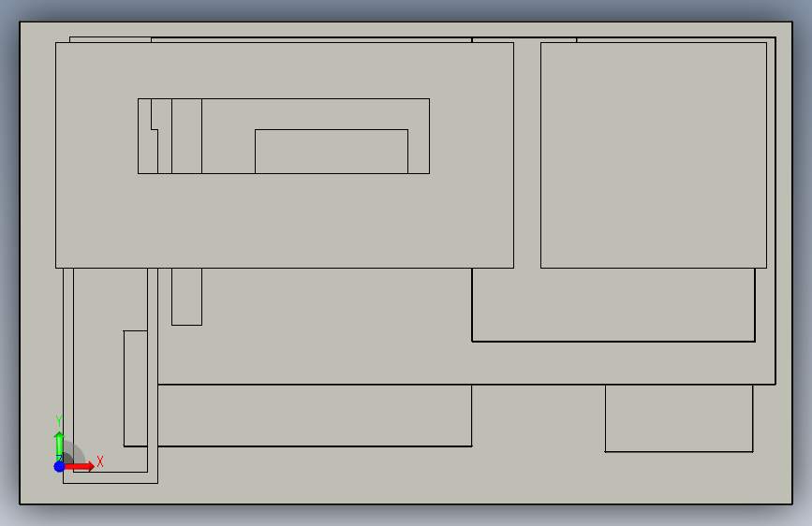Select the small inner rectangle inside the cutout
812x526 pixels.
tap(332, 152)
